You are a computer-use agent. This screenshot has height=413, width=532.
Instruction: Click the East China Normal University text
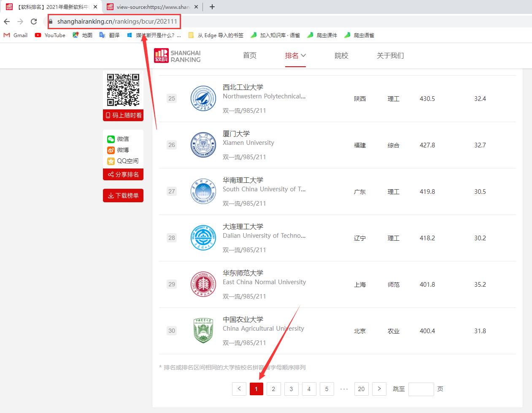click(265, 282)
